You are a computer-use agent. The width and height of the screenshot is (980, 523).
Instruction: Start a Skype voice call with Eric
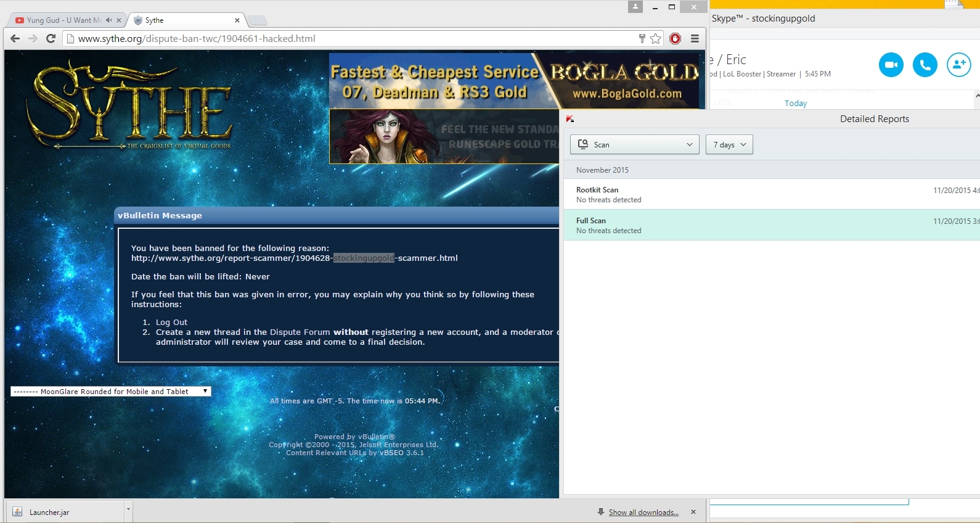[x=925, y=65]
